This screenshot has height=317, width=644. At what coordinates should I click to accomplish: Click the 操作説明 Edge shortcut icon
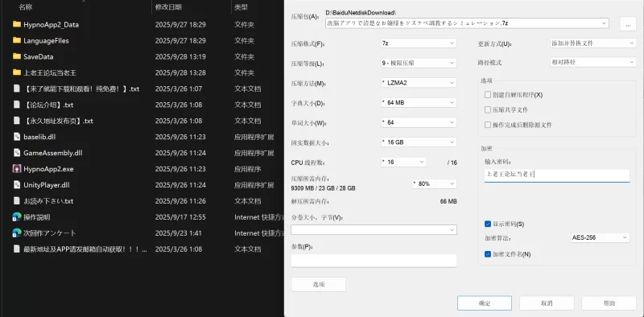click(x=17, y=216)
